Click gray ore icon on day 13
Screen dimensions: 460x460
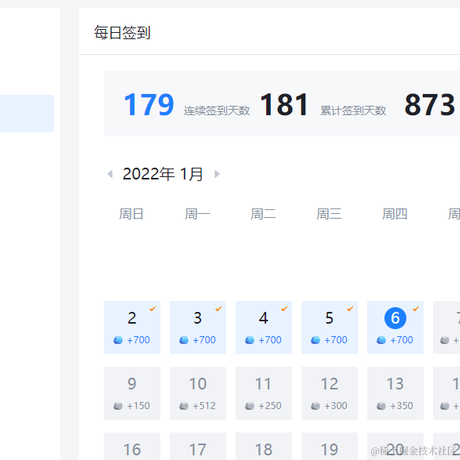pyautogui.click(x=381, y=406)
